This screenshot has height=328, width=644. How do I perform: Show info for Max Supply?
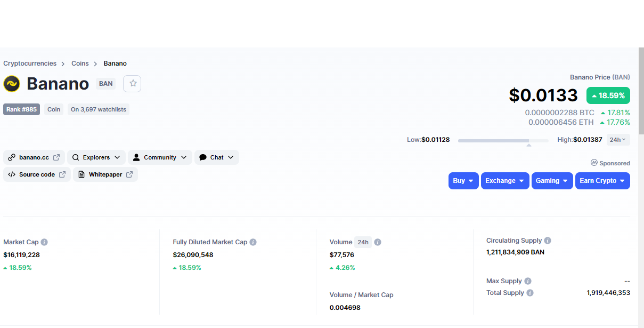click(x=528, y=281)
